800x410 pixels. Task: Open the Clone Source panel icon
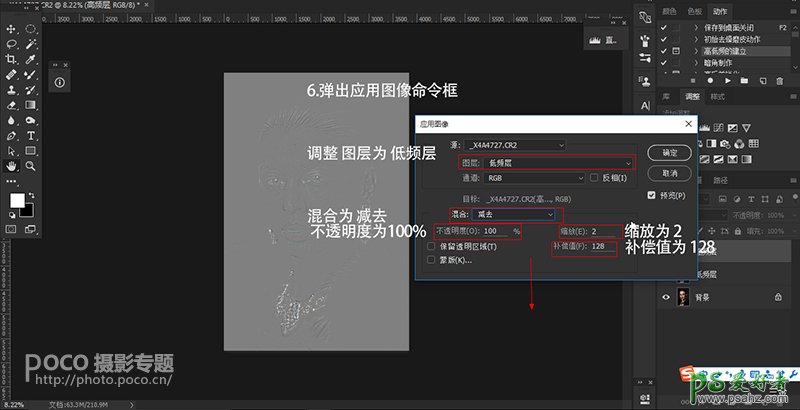pos(645,81)
